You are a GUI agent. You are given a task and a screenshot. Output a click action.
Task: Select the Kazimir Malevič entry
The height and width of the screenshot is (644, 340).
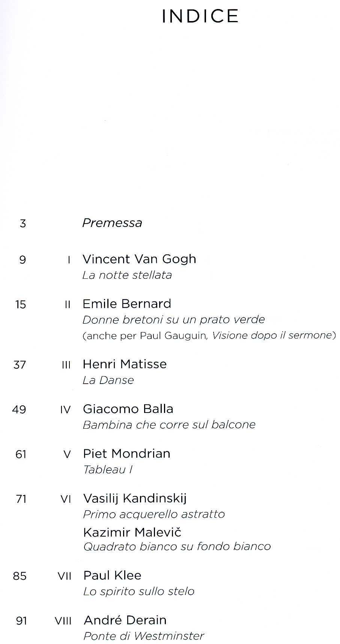tap(132, 532)
